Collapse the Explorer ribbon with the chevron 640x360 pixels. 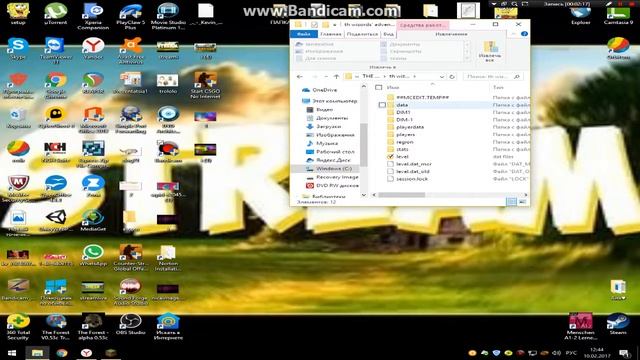514,34
